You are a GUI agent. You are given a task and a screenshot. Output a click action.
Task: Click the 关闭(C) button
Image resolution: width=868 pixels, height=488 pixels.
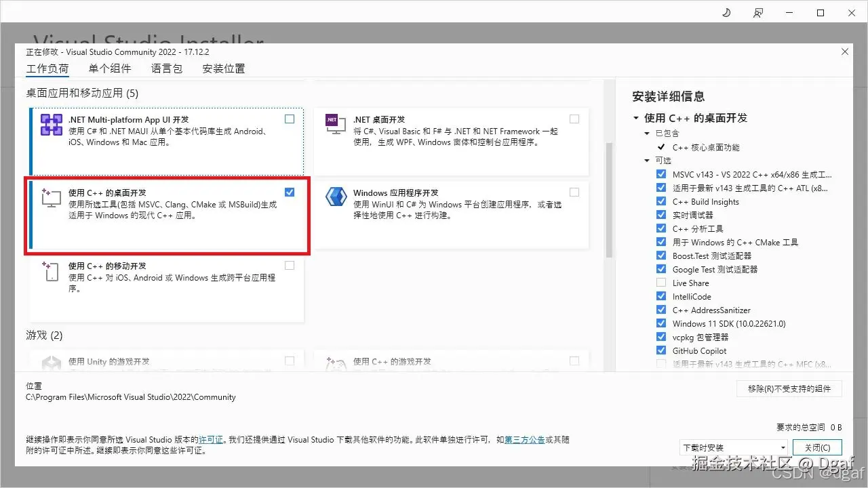(817, 447)
